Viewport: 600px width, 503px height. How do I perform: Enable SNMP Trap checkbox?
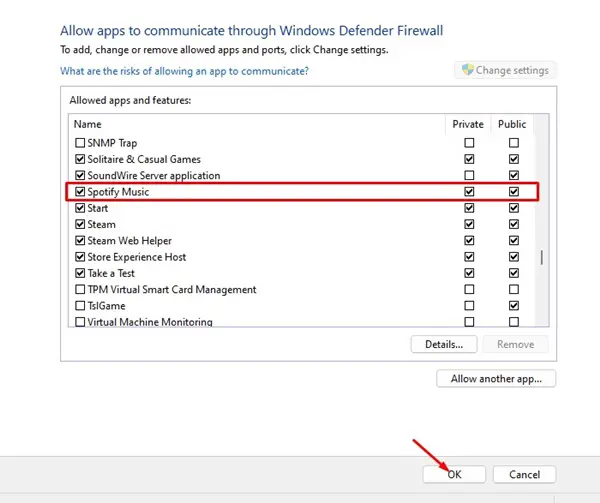[80, 143]
